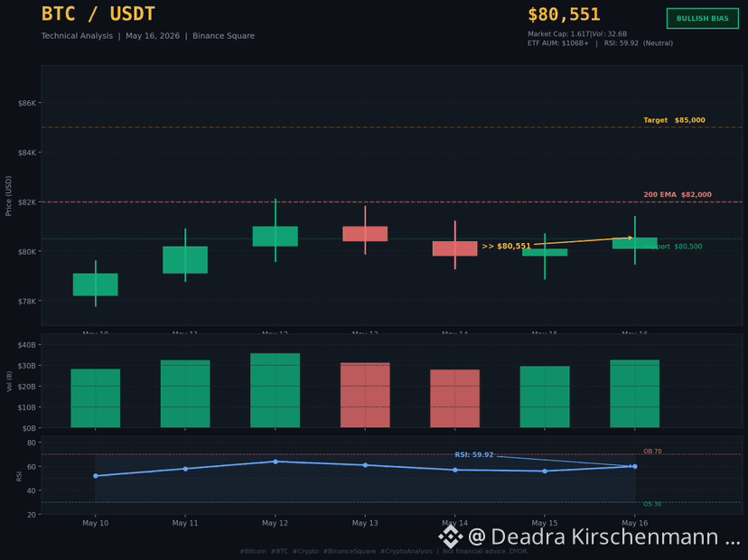The height and width of the screenshot is (560, 748).
Task: Open the #CryptoAnalysis hashtag in footer
Action: click(x=406, y=551)
